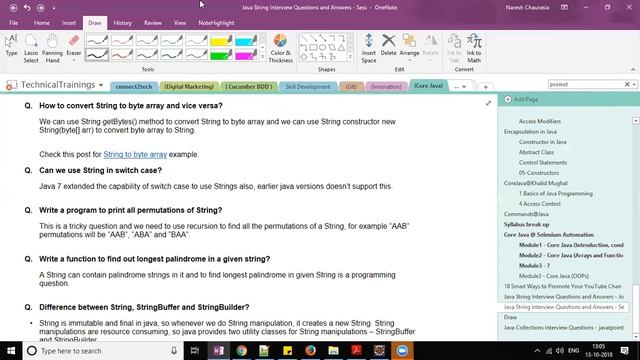Select the yellow highlighter pen
The image size is (640, 360).
click(221, 40)
